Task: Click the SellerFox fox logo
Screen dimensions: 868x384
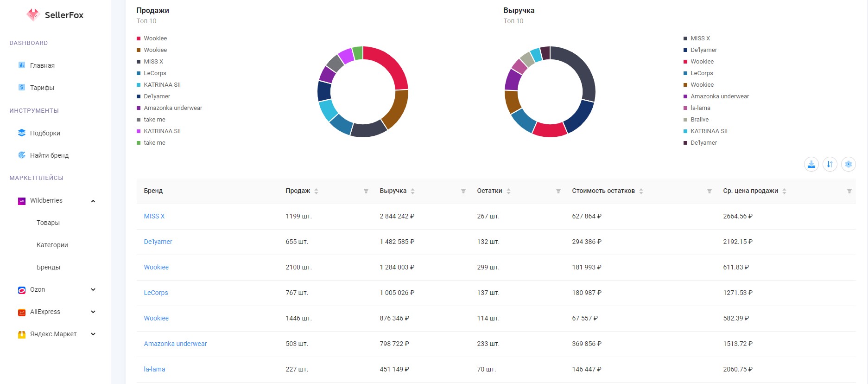Action: (33, 15)
